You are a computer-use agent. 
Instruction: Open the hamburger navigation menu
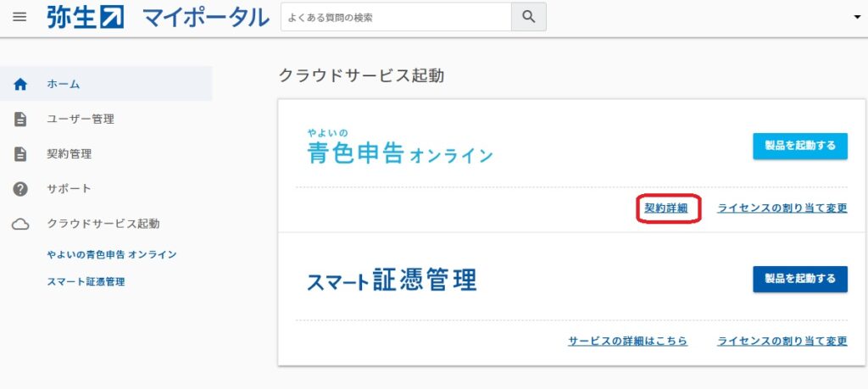click(x=19, y=17)
